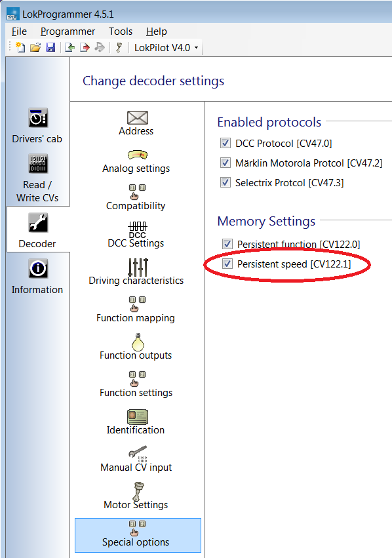Image resolution: width=392 pixels, height=558 pixels.
Task: Open the Read / Write CVs section
Action: click(37, 178)
